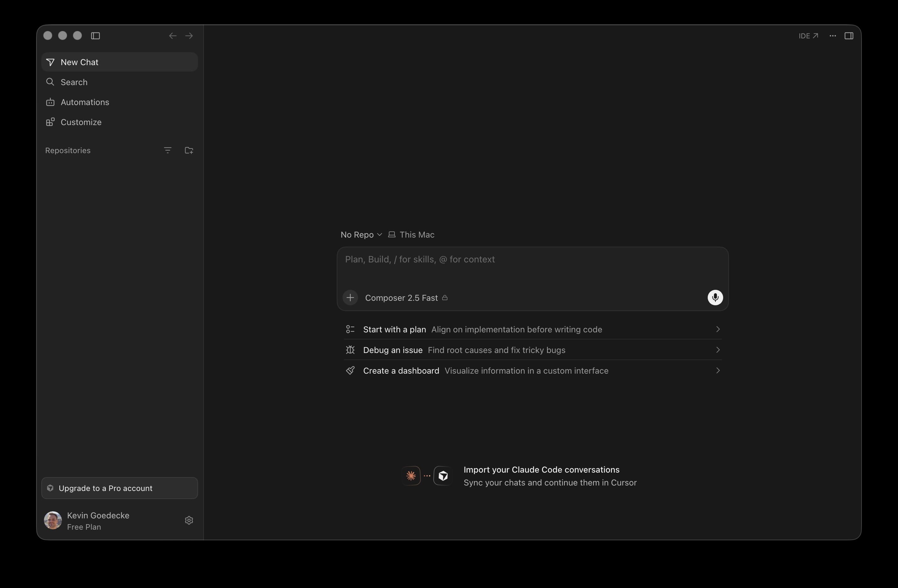This screenshot has height=588, width=898.
Task: Click chevron on Start with a plan row
Action: (x=718, y=329)
